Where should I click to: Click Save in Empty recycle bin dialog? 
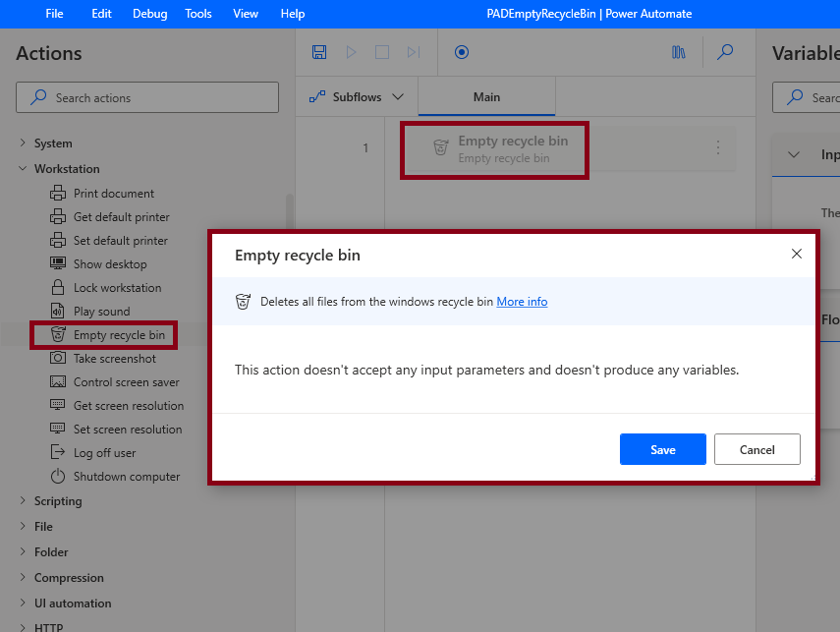tap(663, 449)
